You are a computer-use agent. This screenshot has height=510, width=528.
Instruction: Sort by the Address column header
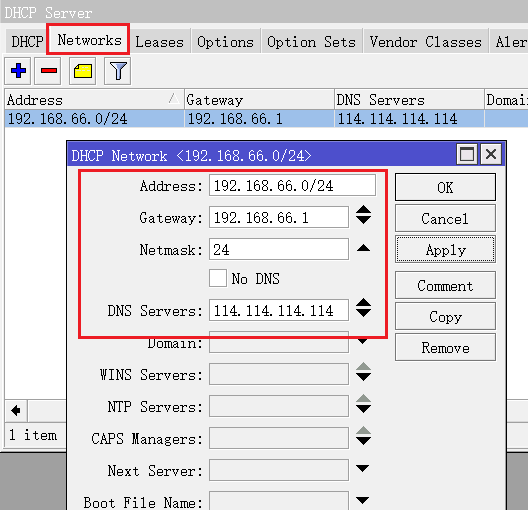coord(94,100)
